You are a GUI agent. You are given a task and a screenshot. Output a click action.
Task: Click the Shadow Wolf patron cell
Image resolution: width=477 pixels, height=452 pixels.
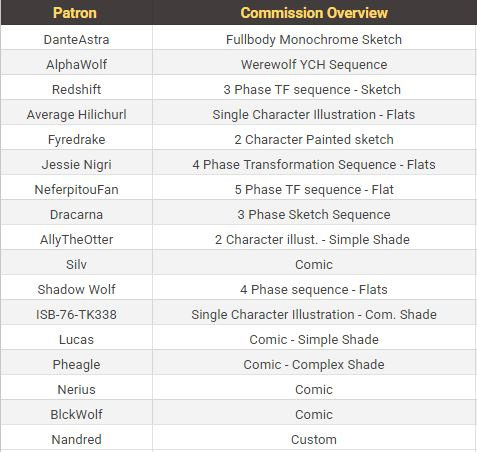(76, 288)
